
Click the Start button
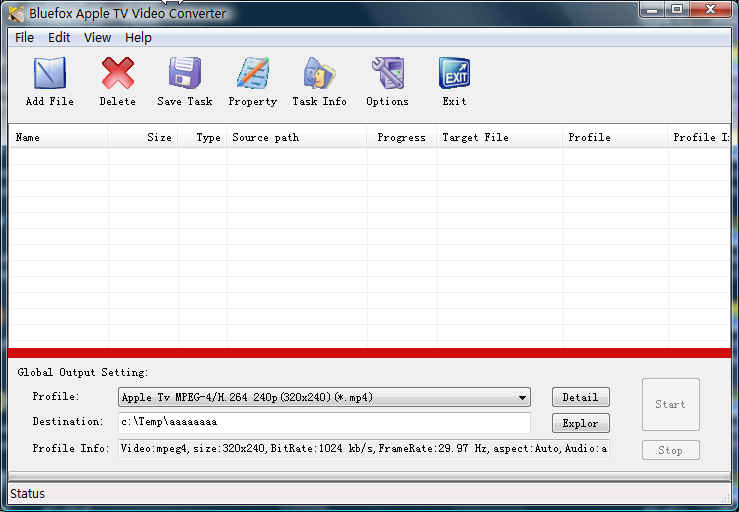[x=671, y=405]
